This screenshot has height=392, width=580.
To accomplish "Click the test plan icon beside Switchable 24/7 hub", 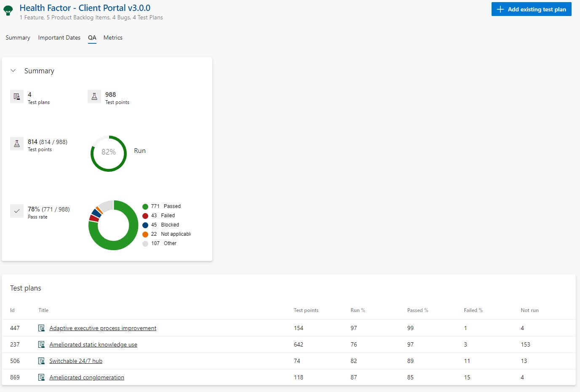I will point(42,361).
